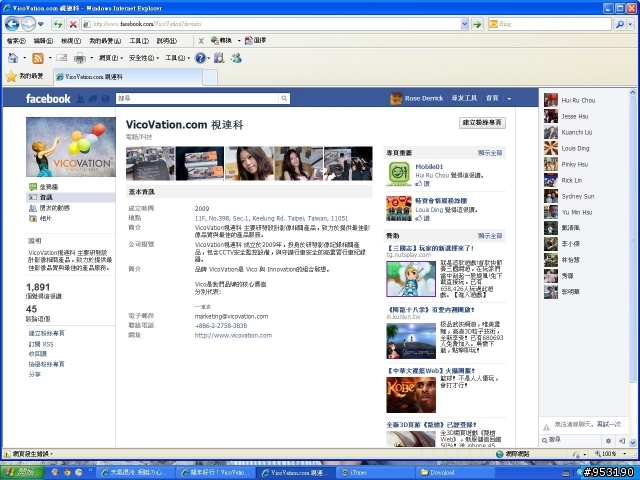This screenshot has width=640, height=480.
Task: Open the 工具 dropdown in command bar
Action: point(177,58)
